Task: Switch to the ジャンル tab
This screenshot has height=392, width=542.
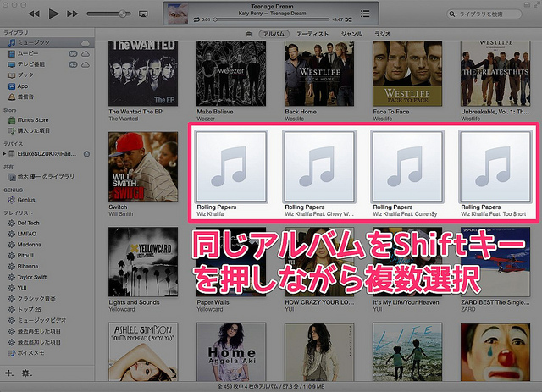Action: pyautogui.click(x=351, y=34)
